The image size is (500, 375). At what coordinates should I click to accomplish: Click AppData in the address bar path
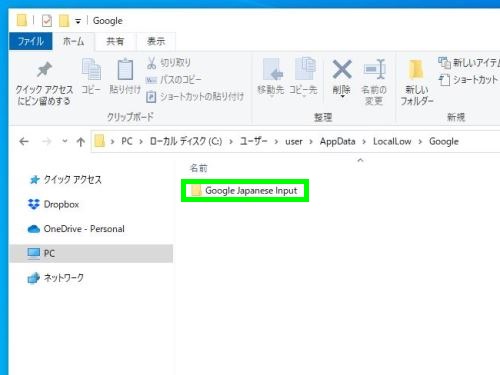[337, 142]
